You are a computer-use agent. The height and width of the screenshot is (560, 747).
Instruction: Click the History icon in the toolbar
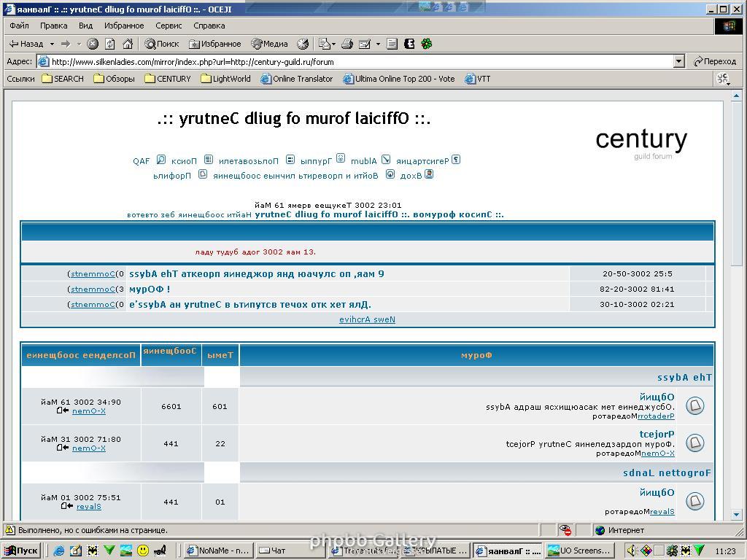(x=303, y=44)
